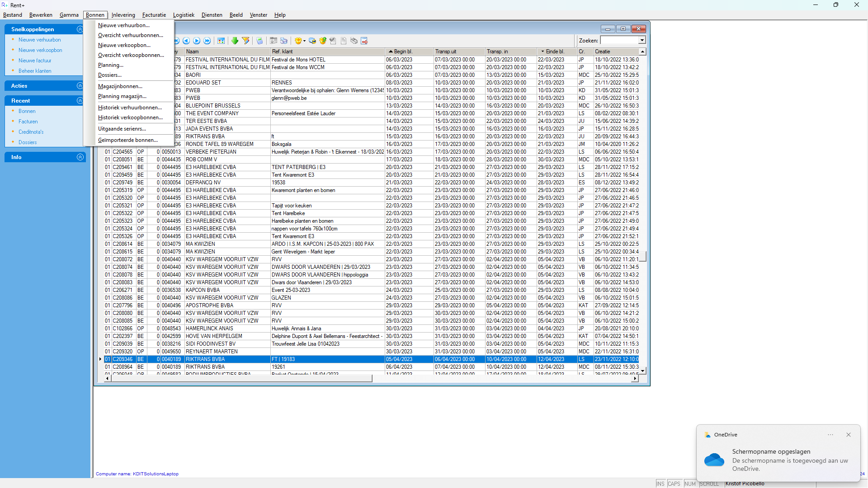
Task: Select Overzicht verhuurbonnen menu entry
Action: point(130,35)
